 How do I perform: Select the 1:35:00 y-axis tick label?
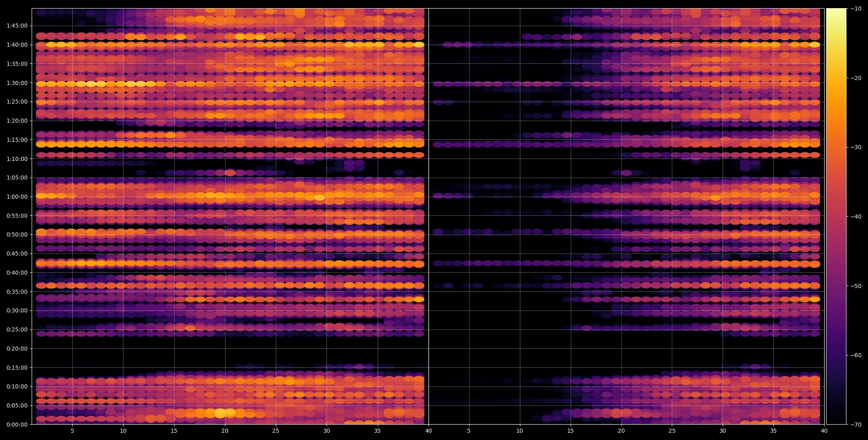17,64
